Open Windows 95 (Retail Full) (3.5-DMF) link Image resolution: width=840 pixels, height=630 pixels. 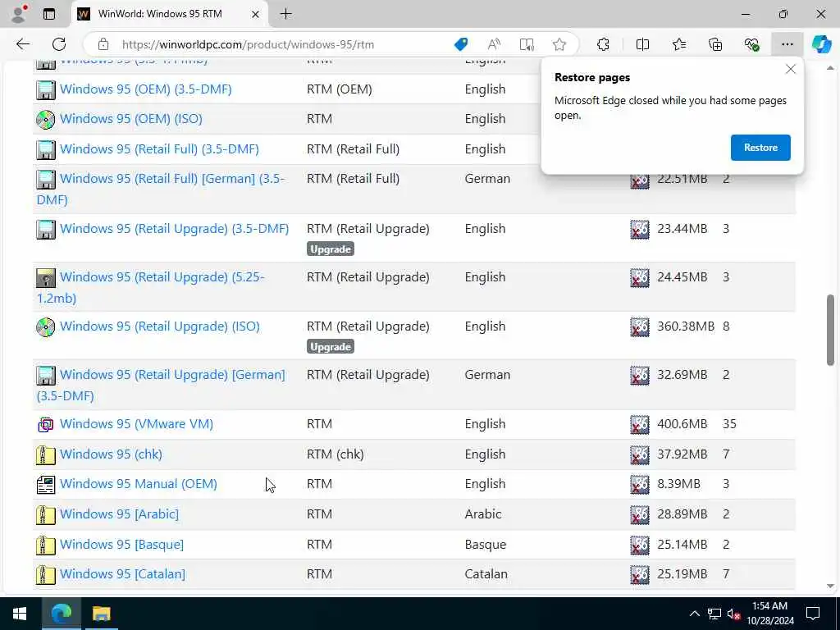coord(159,149)
